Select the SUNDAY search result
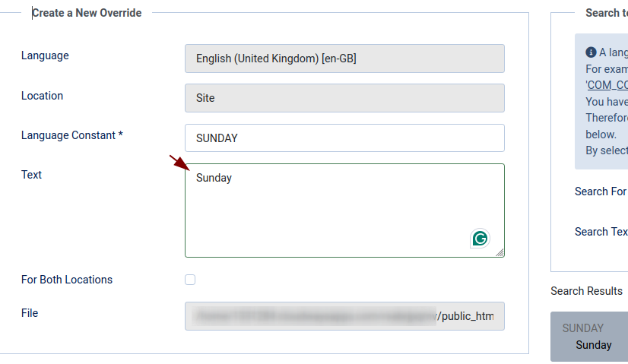Viewport: 628px width, 364px height. (x=589, y=337)
